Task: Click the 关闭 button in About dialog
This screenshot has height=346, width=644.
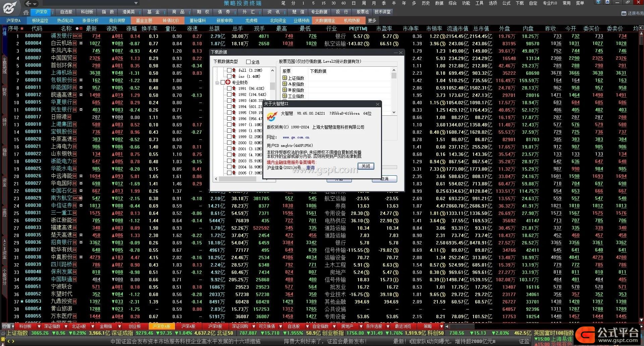Action: (366, 166)
